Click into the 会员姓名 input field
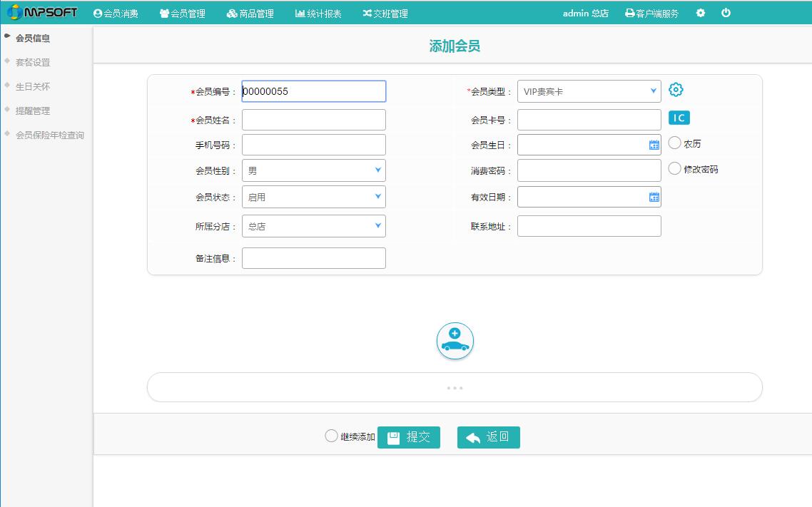This screenshot has height=507, width=812. click(x=313, y=120)
